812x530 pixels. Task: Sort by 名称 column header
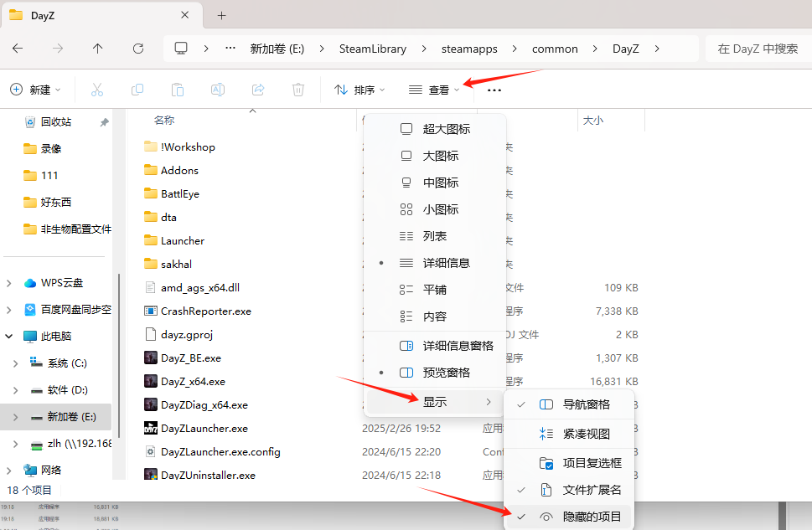(164, 120)
